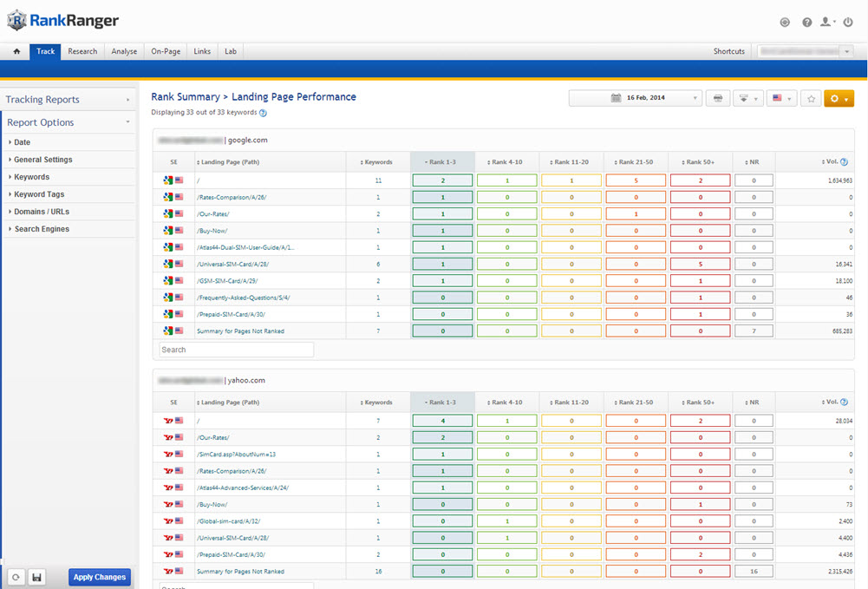
Task: Click the home icon in navigation bar
Action: 16,51
